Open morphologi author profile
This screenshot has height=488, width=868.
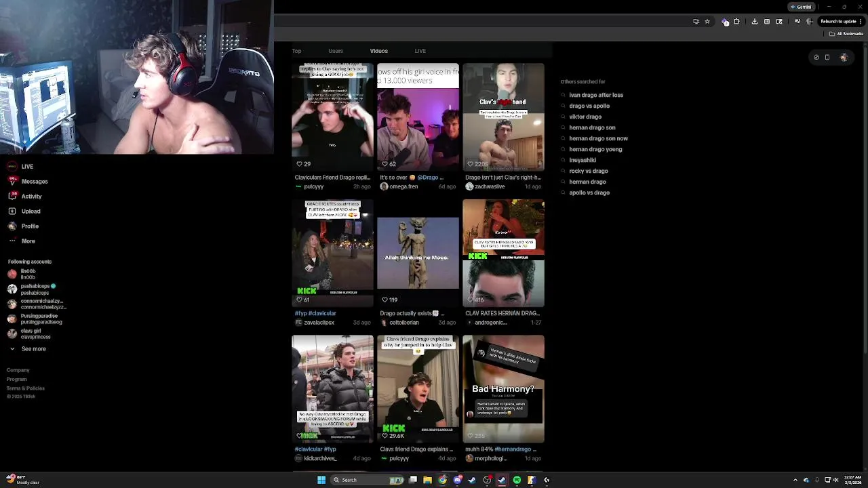(x=485, y=458)
